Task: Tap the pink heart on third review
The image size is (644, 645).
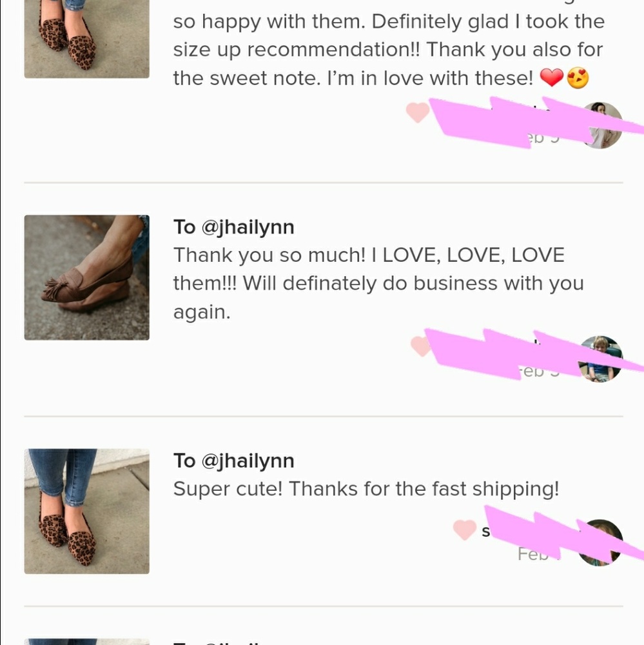Action: coord(464,530)
